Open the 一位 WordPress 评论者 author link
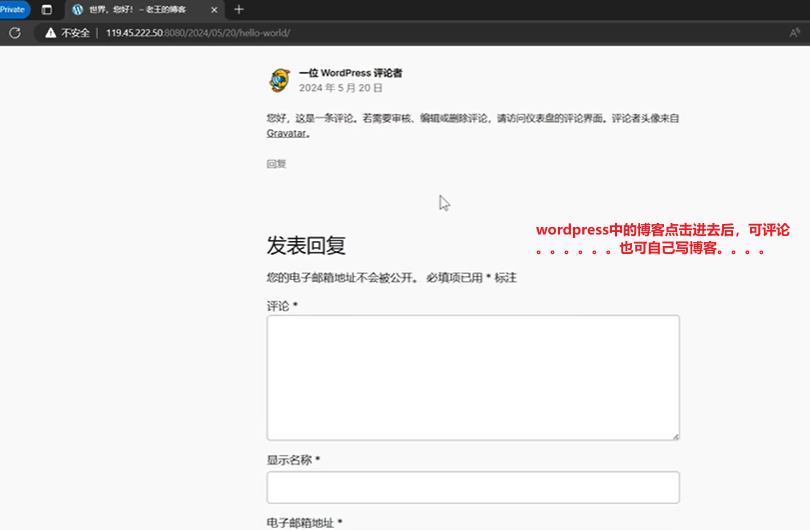810x530 pixels. (350, 73)
